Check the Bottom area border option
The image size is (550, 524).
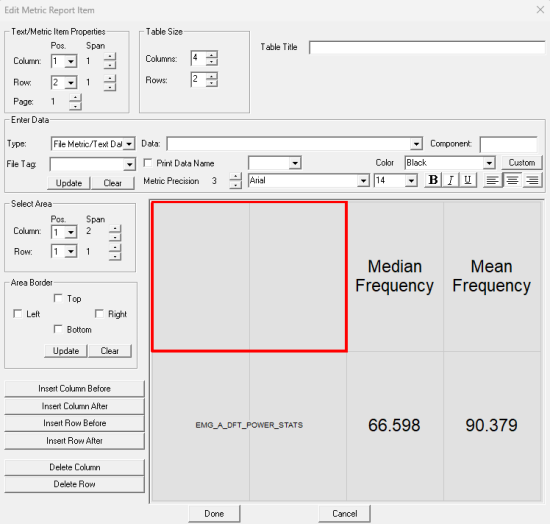[x=58, y=329]
